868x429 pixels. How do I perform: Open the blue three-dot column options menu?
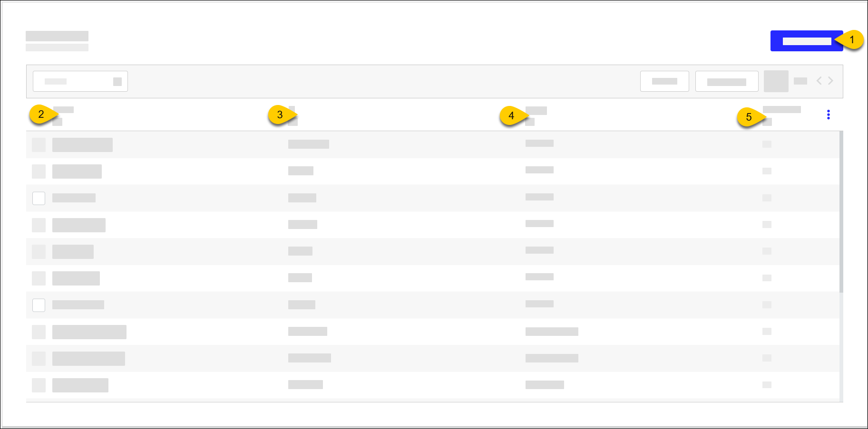828,114
